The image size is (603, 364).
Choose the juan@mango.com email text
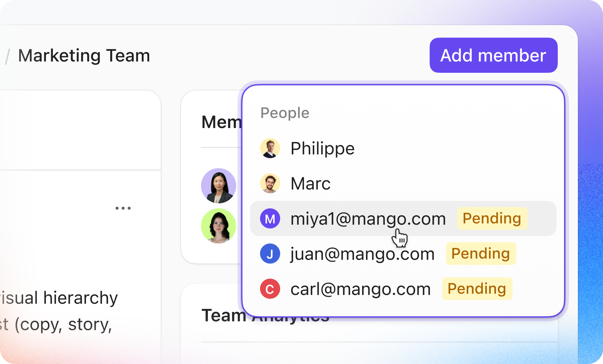[362, 254]
